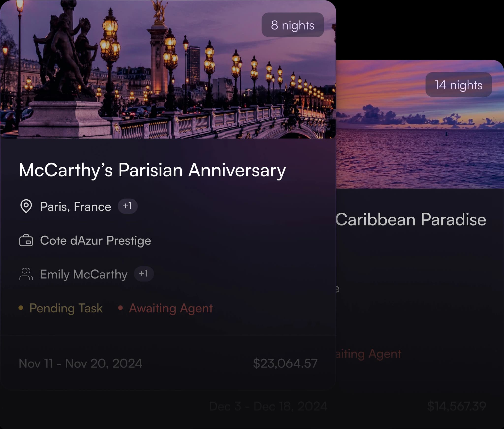Click the yellow Pending Task status dot
504x429 pixels.
[x=21, y=308]
